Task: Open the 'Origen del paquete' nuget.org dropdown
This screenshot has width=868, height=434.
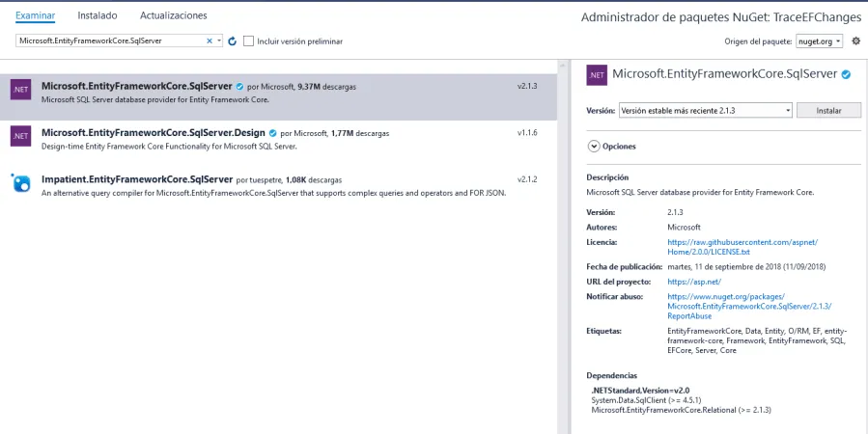Action: pyautogui.click(x=820, y=41)
